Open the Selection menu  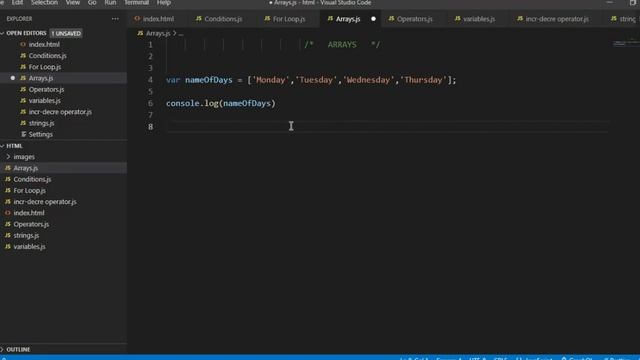tap(44, 2)
